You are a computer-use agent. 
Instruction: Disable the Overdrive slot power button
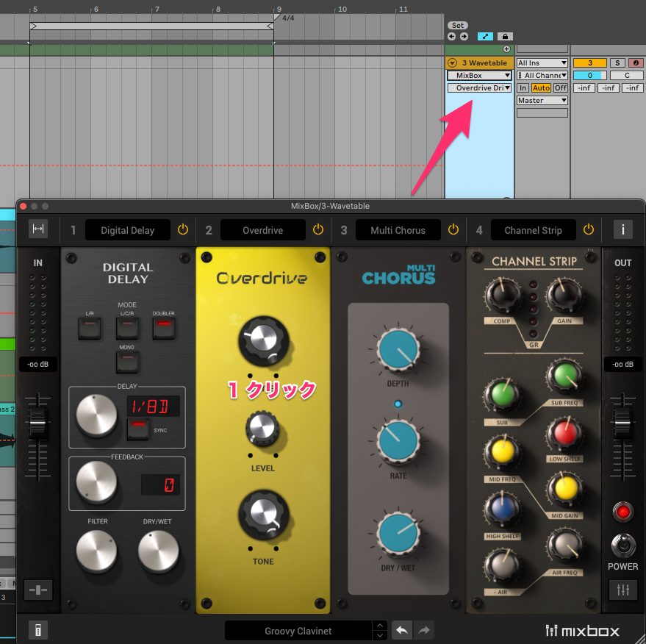pos(317,230)
